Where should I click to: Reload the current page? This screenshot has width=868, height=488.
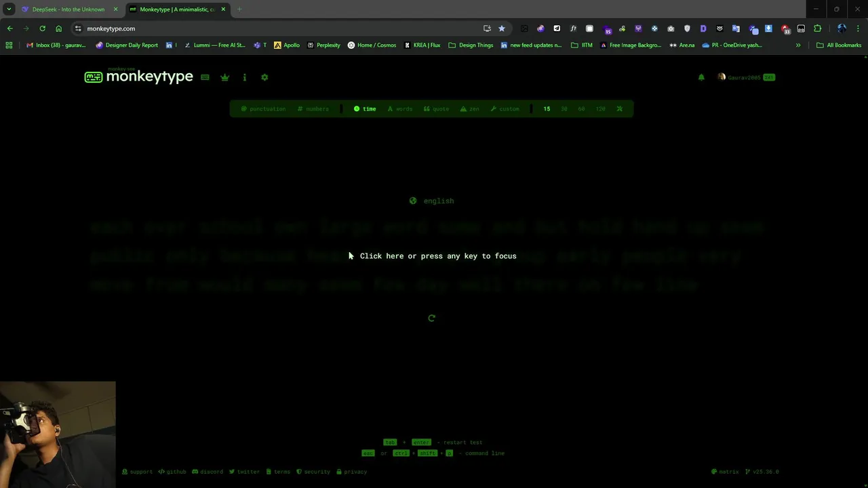coord(42,28)
